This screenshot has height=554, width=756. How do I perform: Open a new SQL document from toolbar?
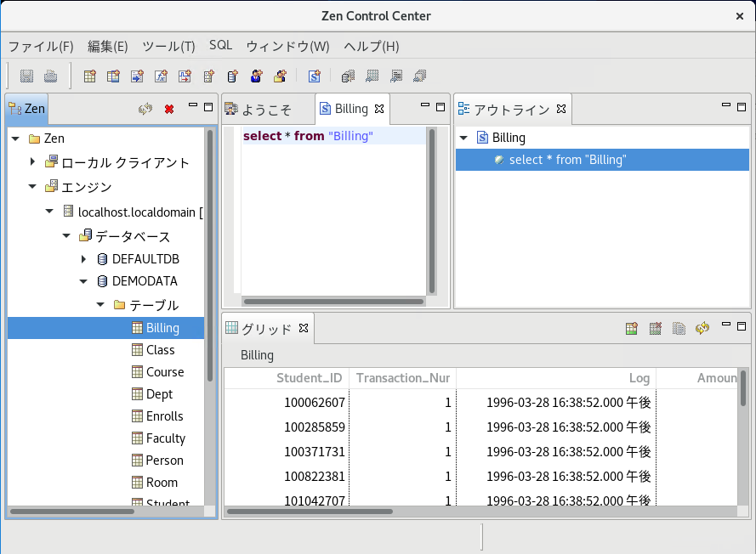314,76
